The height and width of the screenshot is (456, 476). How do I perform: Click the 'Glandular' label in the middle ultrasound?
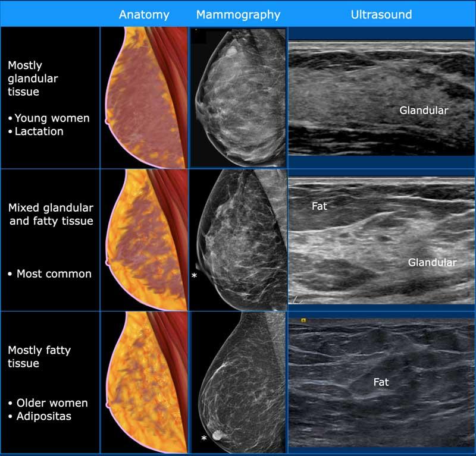[432, 262]
